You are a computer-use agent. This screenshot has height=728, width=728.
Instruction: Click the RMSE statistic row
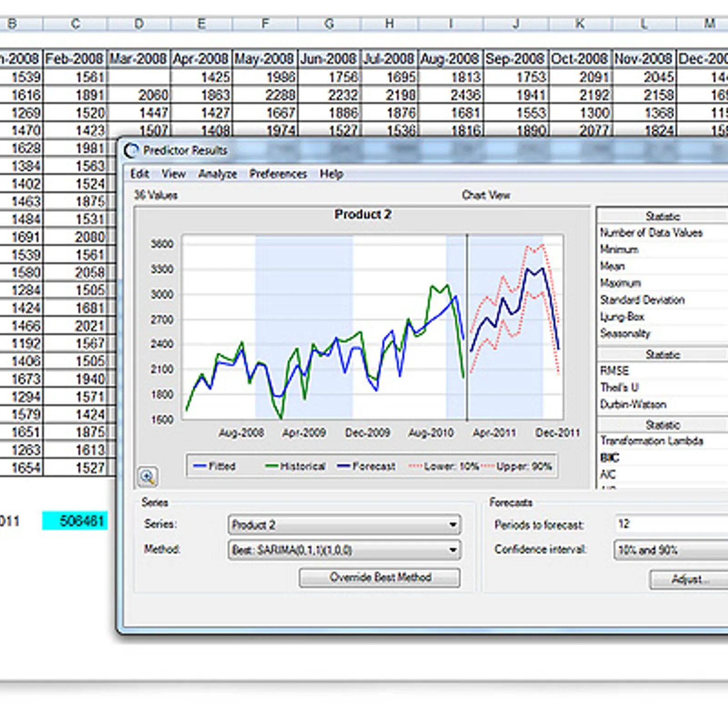point(662,371)
